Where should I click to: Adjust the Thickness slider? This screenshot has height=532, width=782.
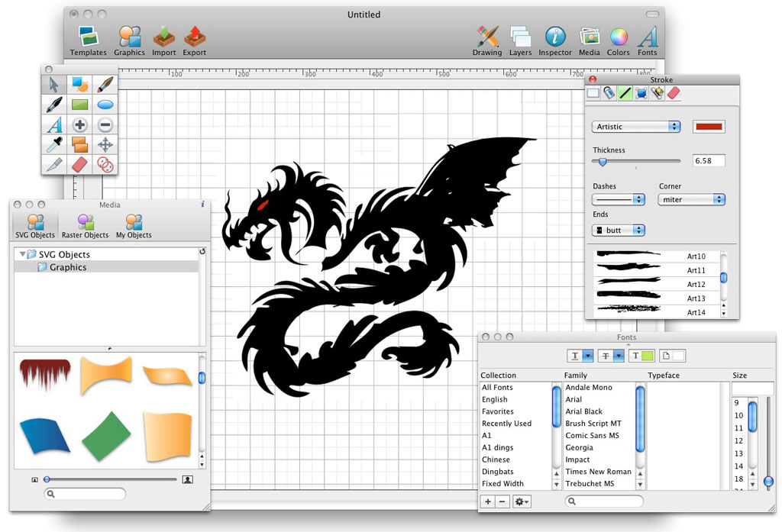(x=603, y=162)
